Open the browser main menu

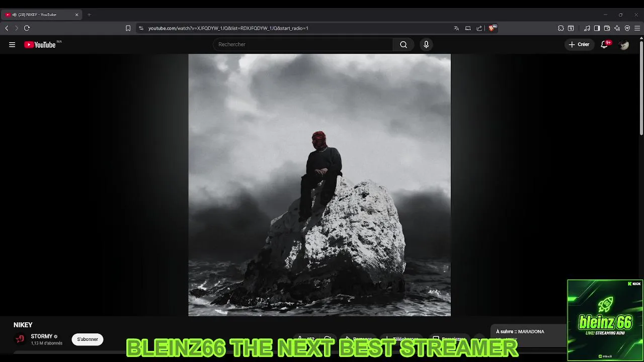coord(637,28)
